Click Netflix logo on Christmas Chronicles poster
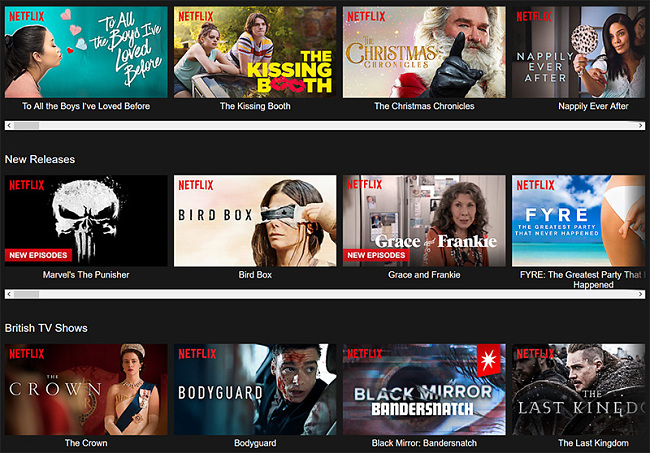The width and height of the screenshot is (650, 453). pos(366,16)
